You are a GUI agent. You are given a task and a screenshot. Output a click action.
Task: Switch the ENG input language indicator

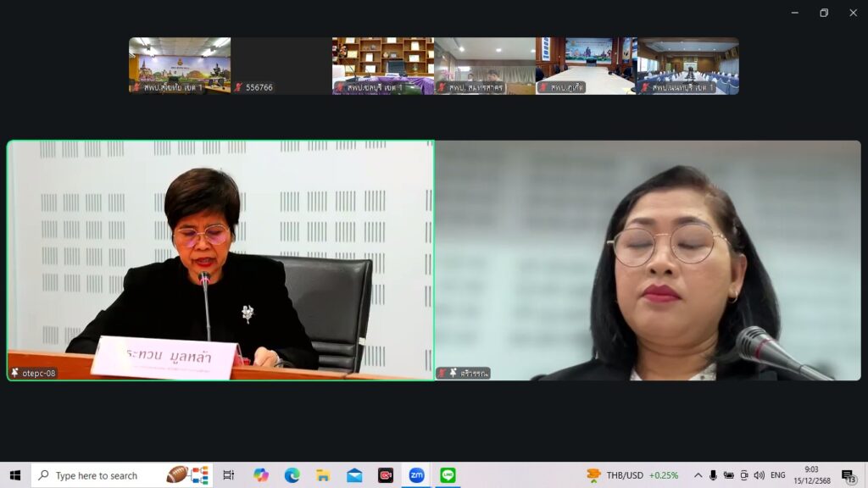777,475
